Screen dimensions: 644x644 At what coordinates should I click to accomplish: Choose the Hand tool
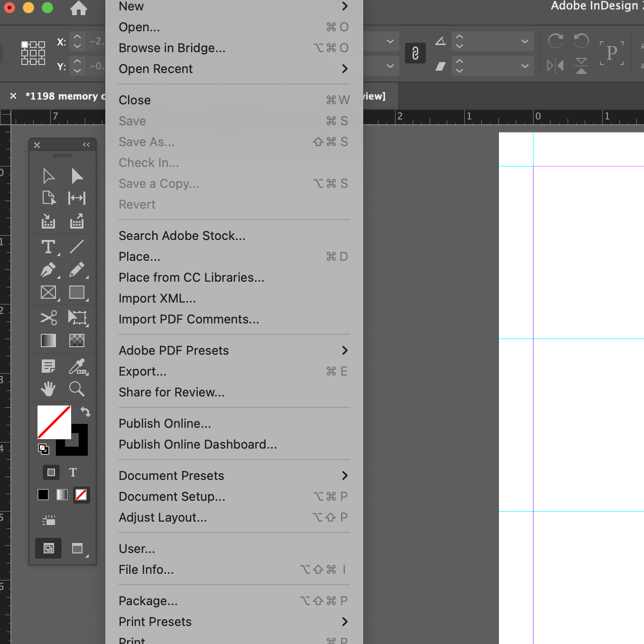point(49,389)
